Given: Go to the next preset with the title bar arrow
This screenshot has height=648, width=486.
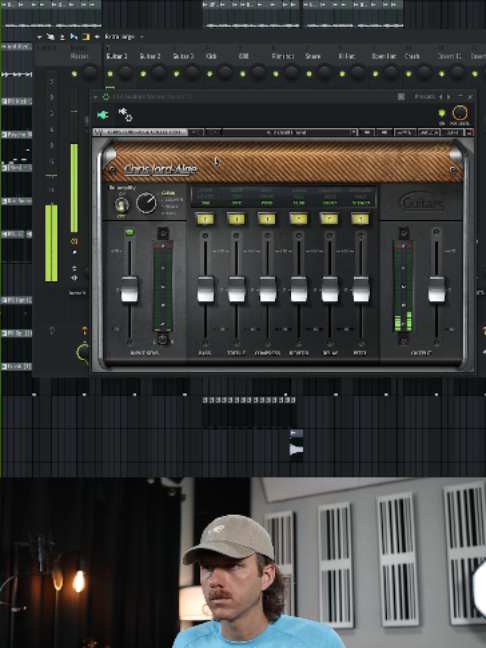Looking at the screenshot, I should [448, 97].
